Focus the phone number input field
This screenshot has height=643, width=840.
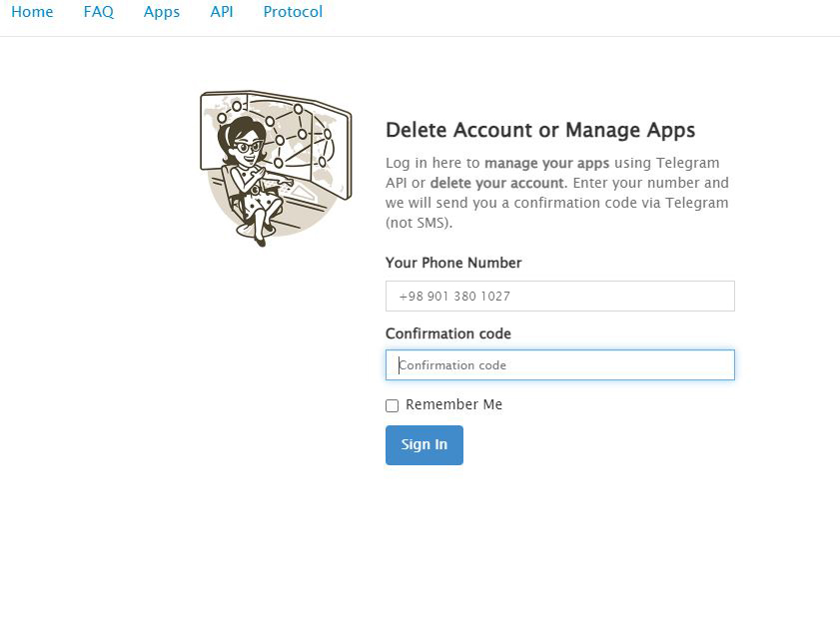(559, 297)
